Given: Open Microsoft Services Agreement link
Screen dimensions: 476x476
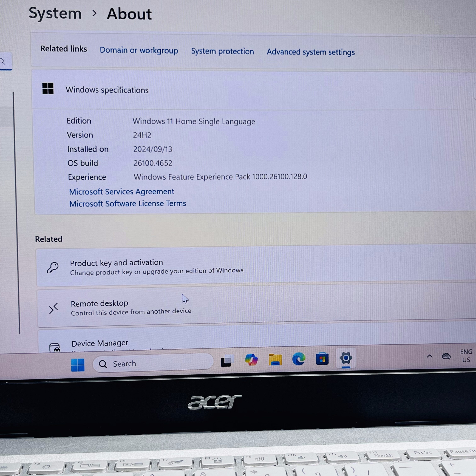Looking at the screenshot, I should point(122,191).
